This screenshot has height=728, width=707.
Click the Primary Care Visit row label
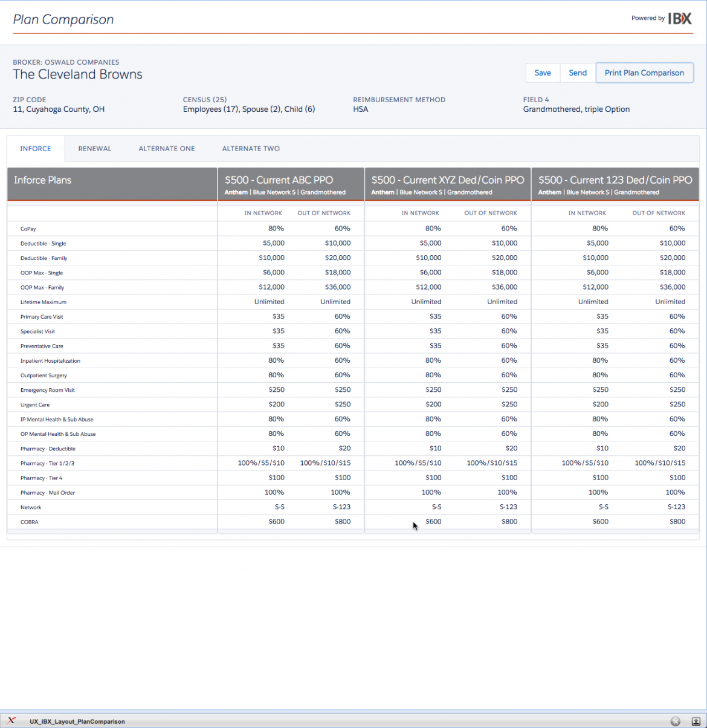pyautogui.click(x=42, y=317)
